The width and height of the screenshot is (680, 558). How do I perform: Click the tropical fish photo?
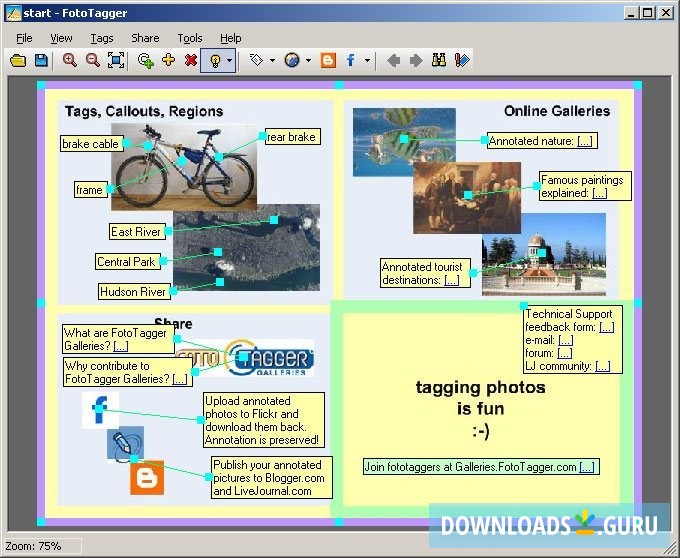404,142
